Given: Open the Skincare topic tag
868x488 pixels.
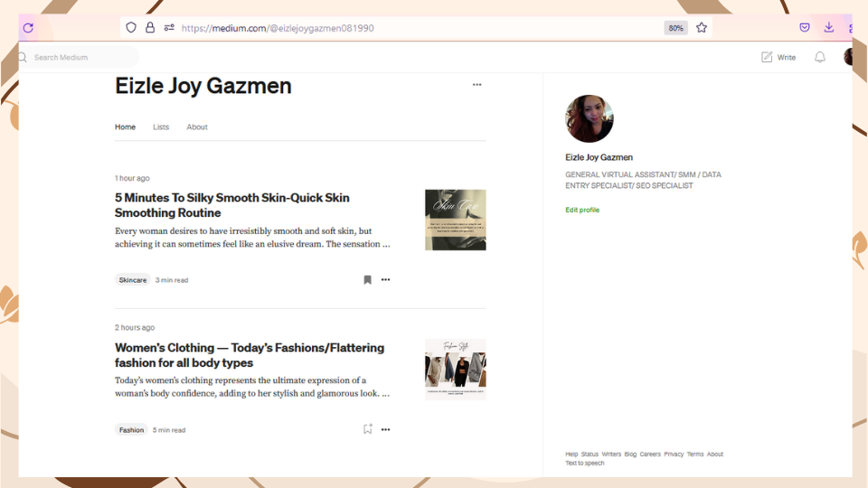Looking at the screenshot, I should (133, 280).
